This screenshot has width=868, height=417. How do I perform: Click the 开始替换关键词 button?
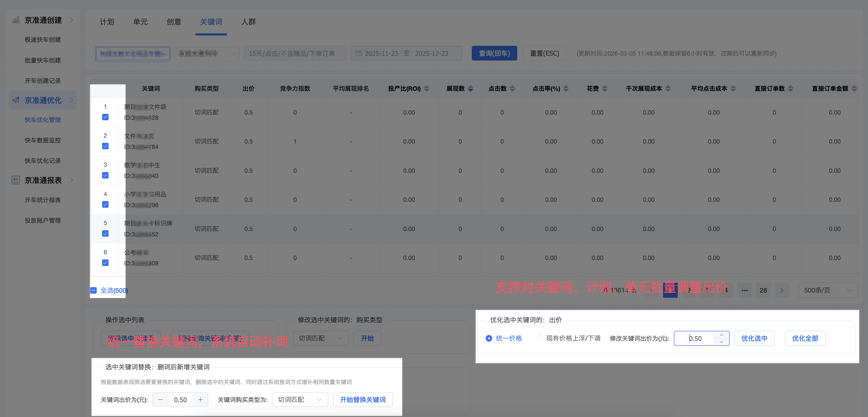pos(363,399)
